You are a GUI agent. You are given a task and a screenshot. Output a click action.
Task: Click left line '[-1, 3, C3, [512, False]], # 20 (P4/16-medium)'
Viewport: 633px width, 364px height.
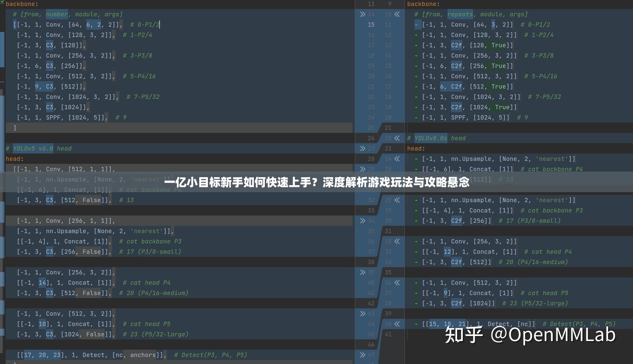103,293
